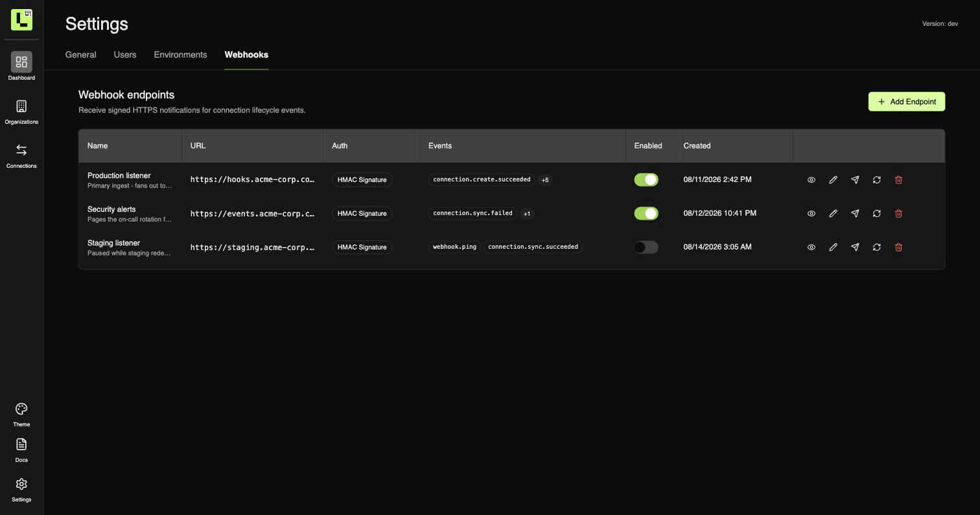Send test event to Security alerts
Screen dimensions: 980x515
(855, 213)
